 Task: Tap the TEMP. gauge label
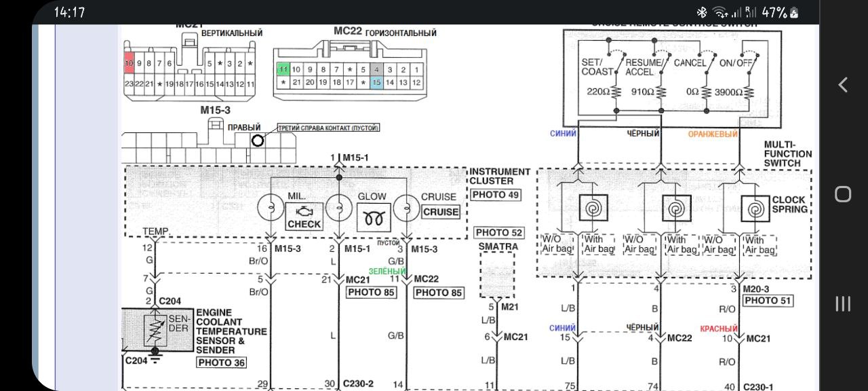(x=156, y=231)
